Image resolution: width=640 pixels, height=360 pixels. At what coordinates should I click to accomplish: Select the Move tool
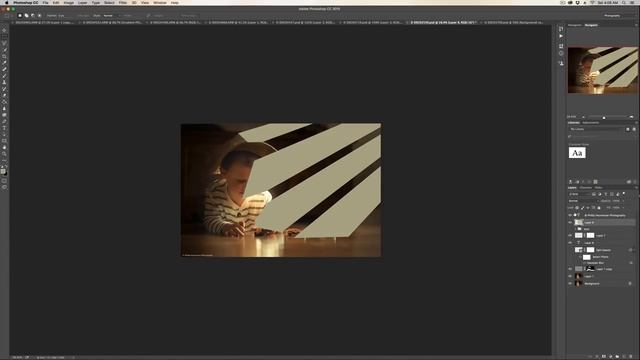point(4,30)
